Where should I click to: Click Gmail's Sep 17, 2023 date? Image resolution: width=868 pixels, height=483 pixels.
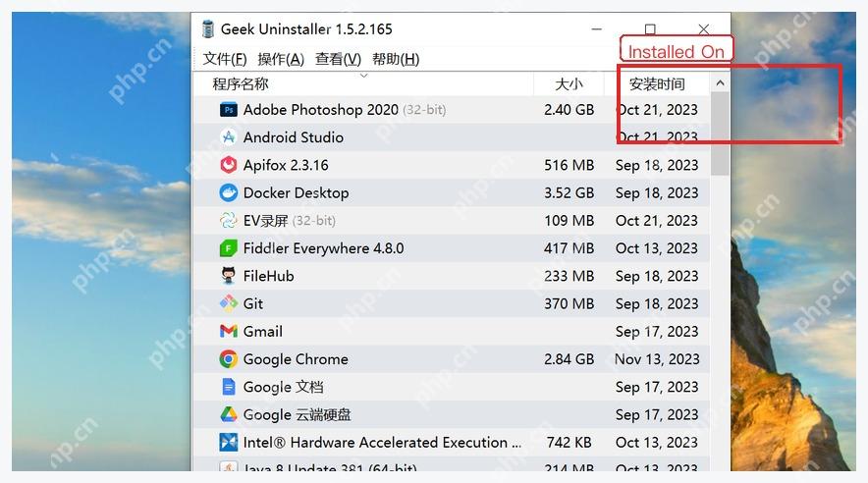click(x=657, y=332)
